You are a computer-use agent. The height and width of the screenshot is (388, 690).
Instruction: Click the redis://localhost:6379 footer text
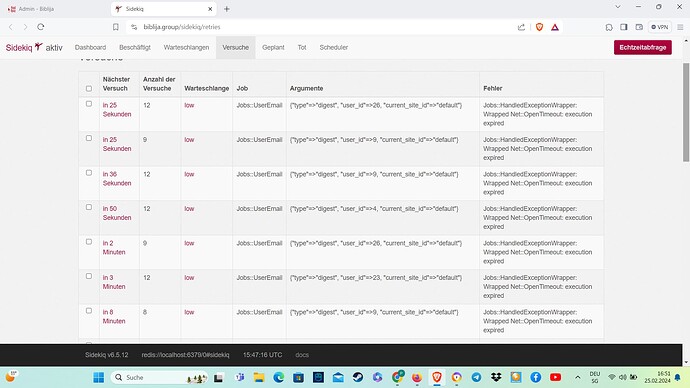click(185, 355)
